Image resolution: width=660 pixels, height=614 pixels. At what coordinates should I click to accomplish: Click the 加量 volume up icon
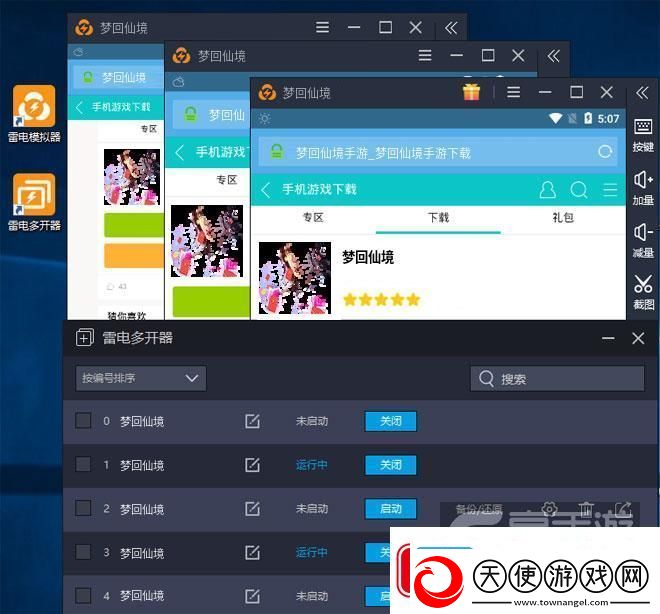pos(643,188)
